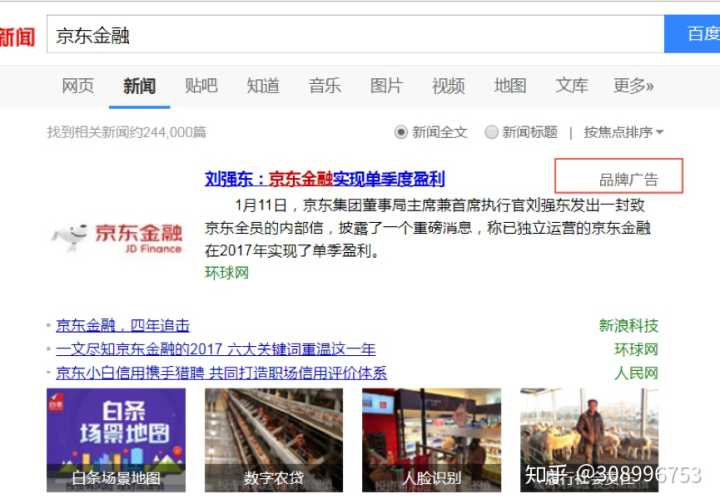Screen dimensions: 720x504
Task: Select the 新闻全文 radio button
Action: point(401,132)
